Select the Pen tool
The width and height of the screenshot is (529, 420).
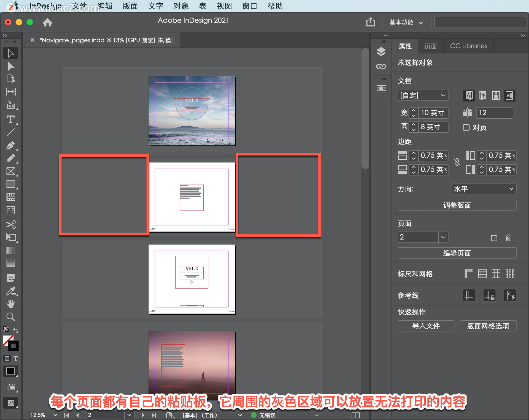[x=11, y=145]
